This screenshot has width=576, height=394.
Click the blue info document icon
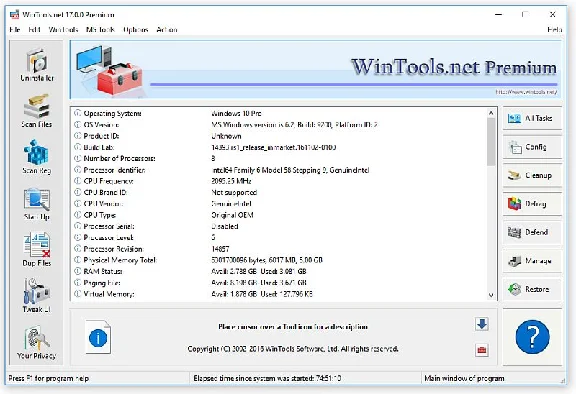pos(98,337)
